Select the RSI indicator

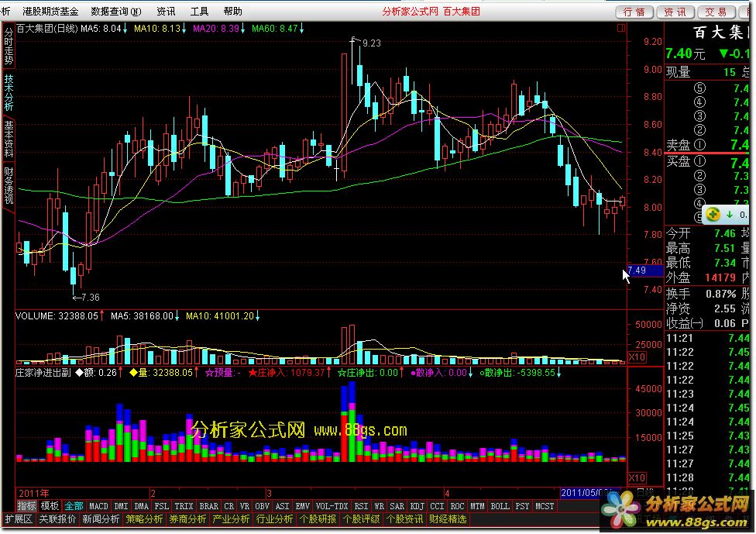361,506
